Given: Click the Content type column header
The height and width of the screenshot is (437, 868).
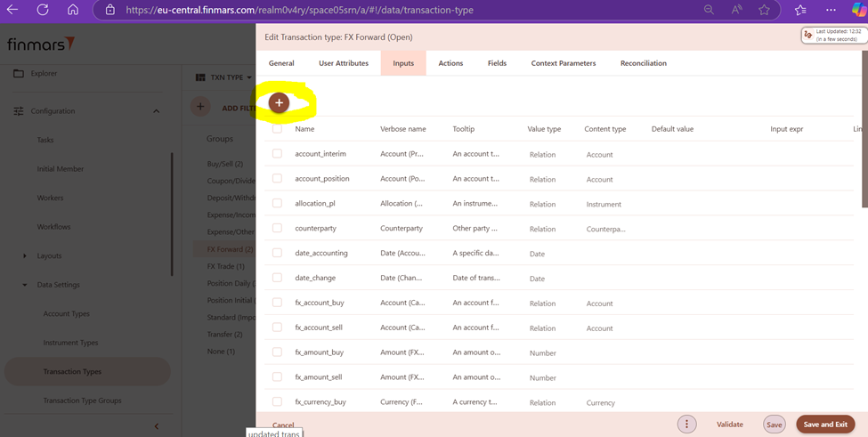Looking at the screenshot, I should (605, 129).
